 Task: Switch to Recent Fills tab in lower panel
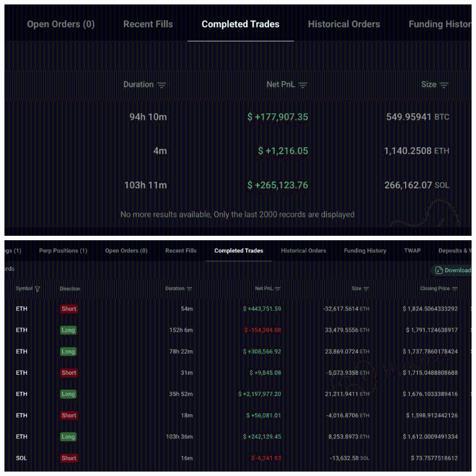[x=181, y=251]
